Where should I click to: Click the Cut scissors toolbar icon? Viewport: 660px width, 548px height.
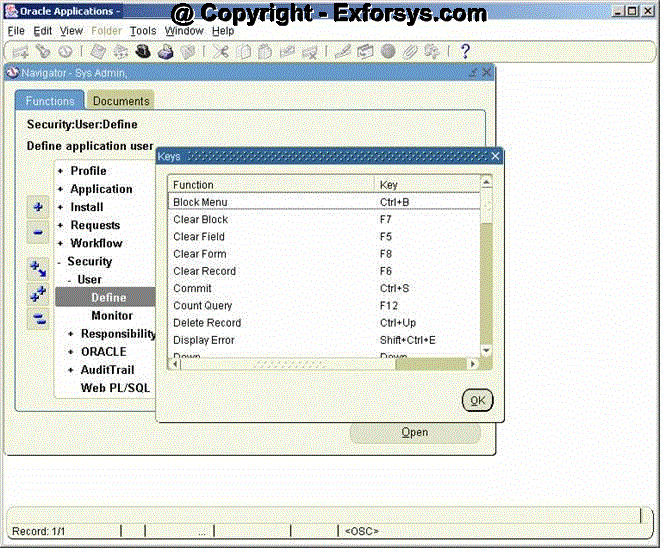pyautogui.click(x=220, y=52)
